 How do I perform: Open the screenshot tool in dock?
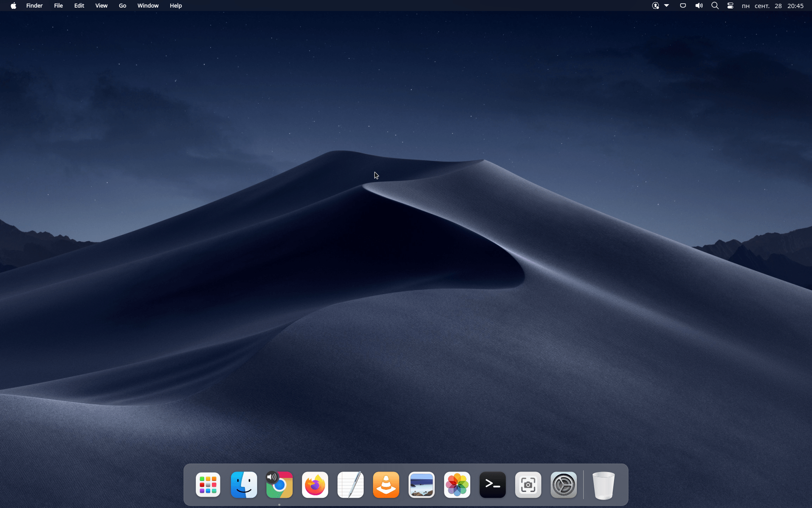tap(528, 485)
